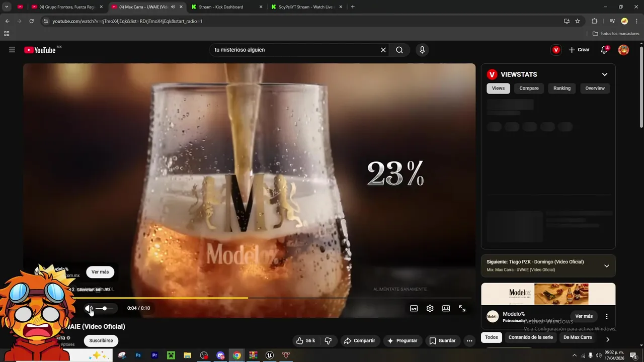Viewport: 644px width, 362px height.
Task: Go to the YouTube home logo
Action: [x=40, y=50]
